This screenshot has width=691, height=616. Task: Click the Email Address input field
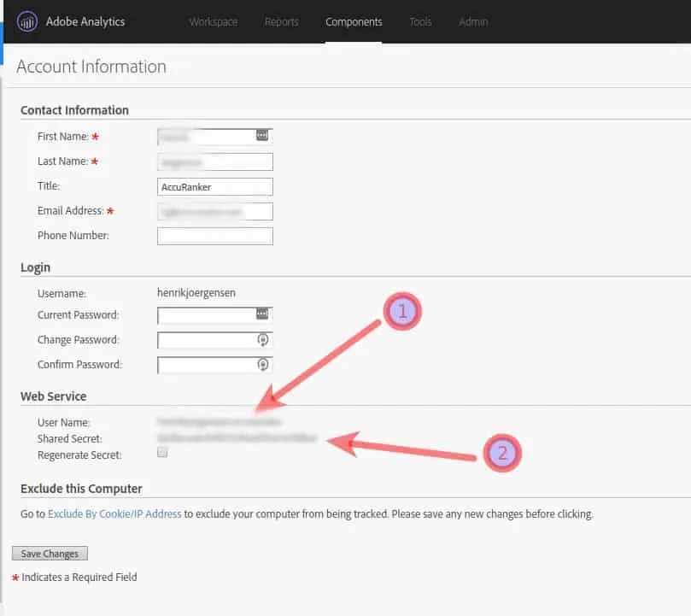[214, 210]
